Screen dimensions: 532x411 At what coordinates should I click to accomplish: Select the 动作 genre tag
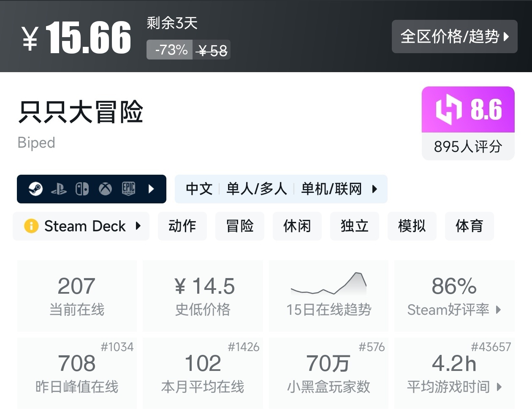click(182, 226)
